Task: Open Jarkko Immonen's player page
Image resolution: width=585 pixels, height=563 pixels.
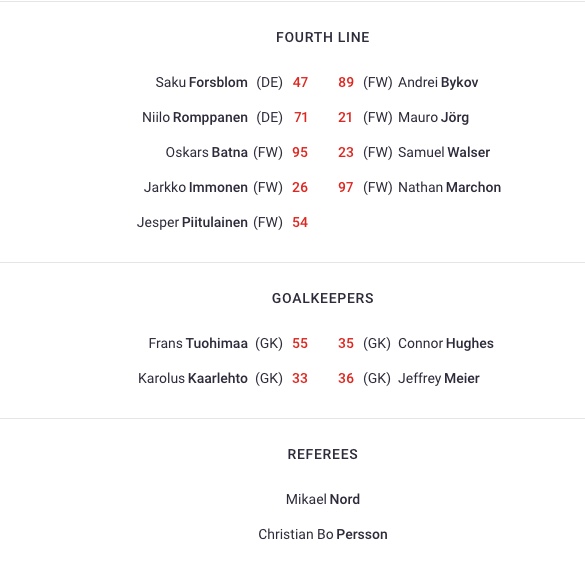Action: [195, 187]
